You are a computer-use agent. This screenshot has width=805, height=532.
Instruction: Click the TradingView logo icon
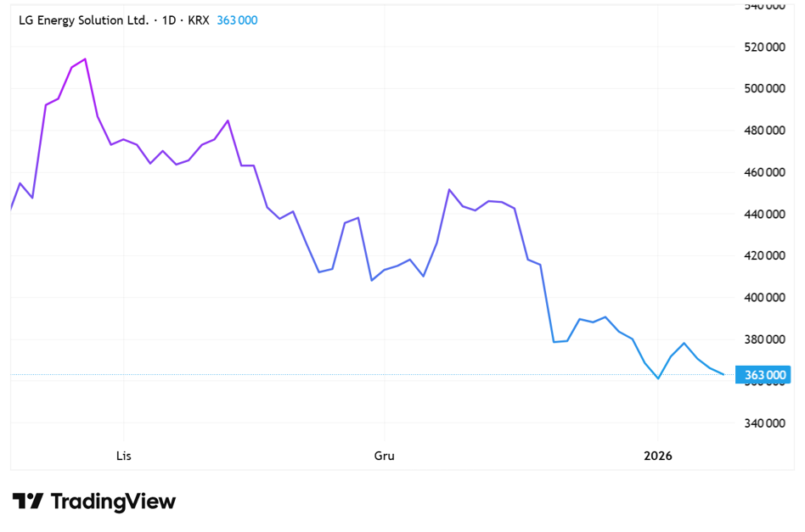coord(27,501)
